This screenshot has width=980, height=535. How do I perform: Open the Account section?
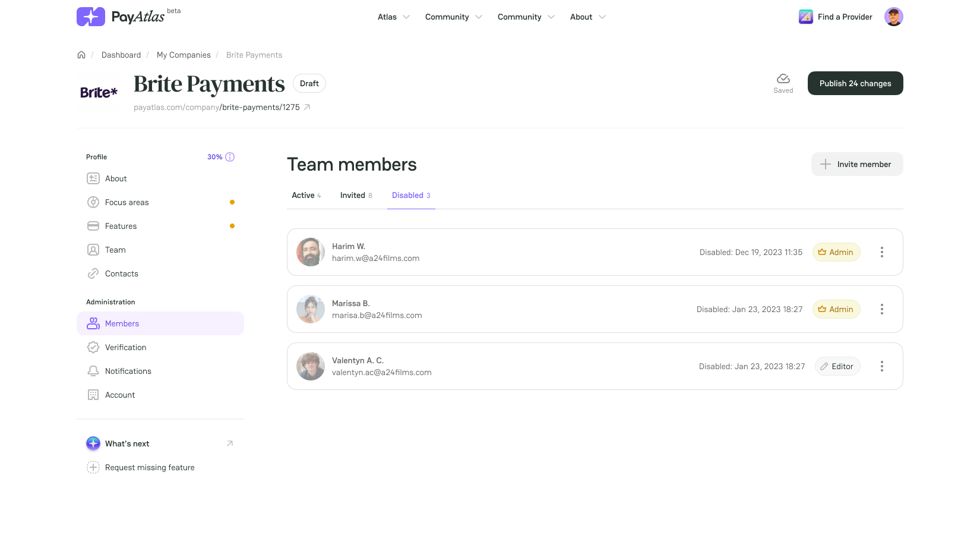click(160, 395)
